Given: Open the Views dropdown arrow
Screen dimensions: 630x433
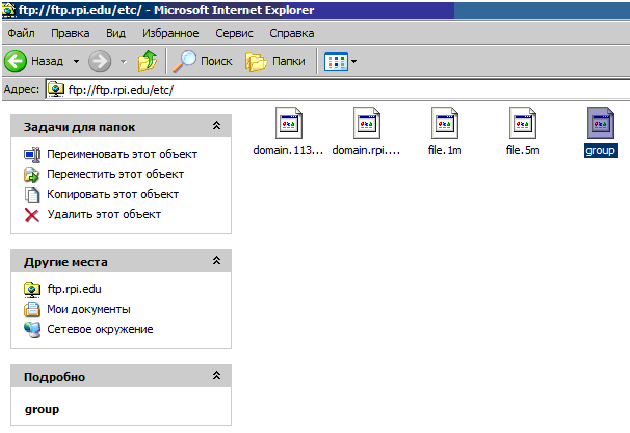Looking at the screenshot, I should click(x=354, y=61).
